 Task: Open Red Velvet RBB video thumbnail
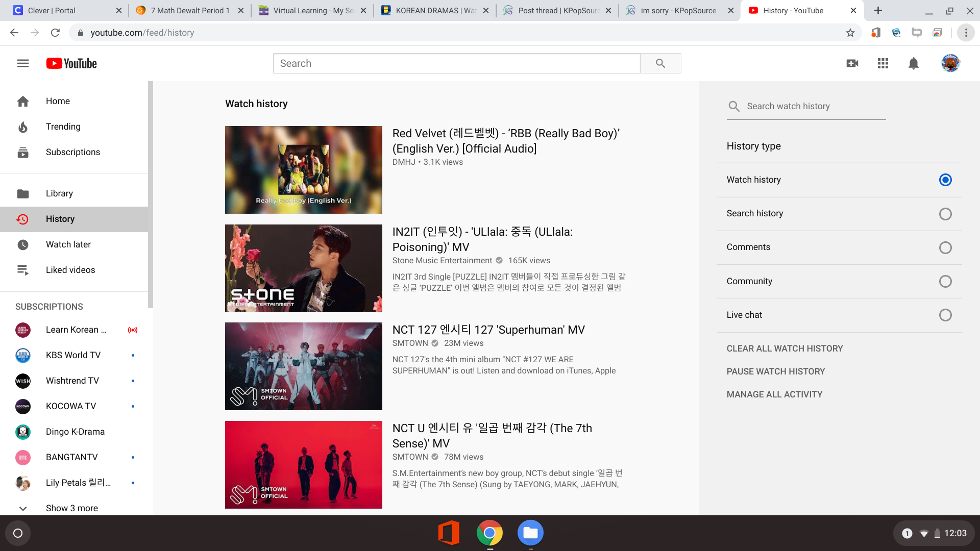[x=304, y=170]
